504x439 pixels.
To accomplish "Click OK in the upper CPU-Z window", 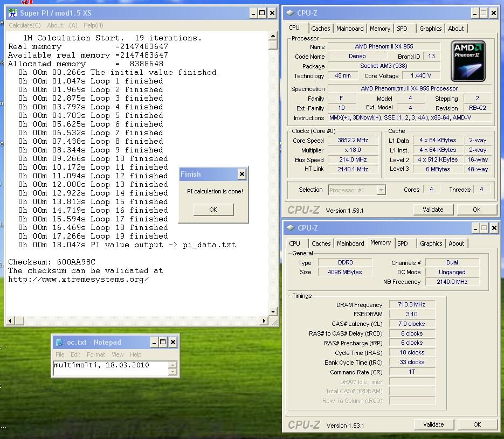I will [477, 210].
